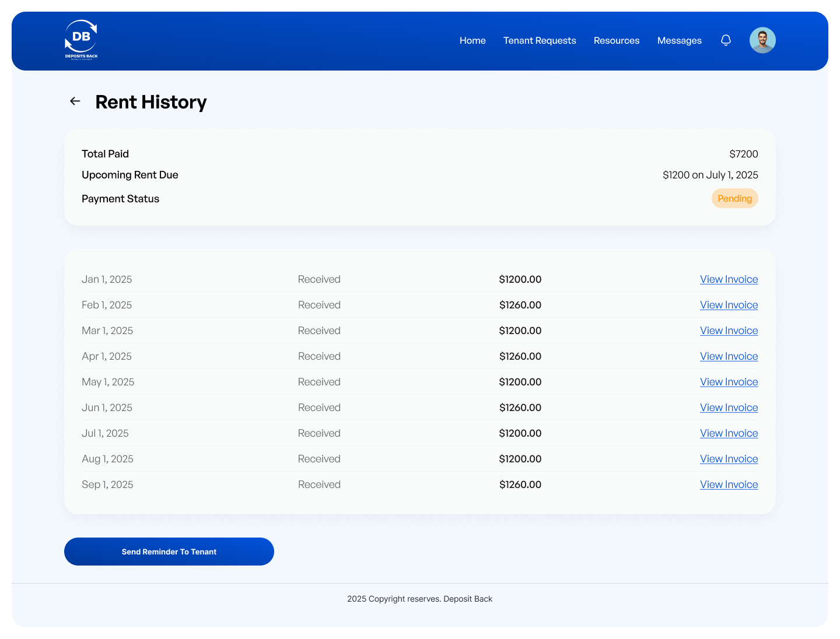This screenshot has width=840, height=639.
Task: Navigate to the Home page
Action: 472,41
